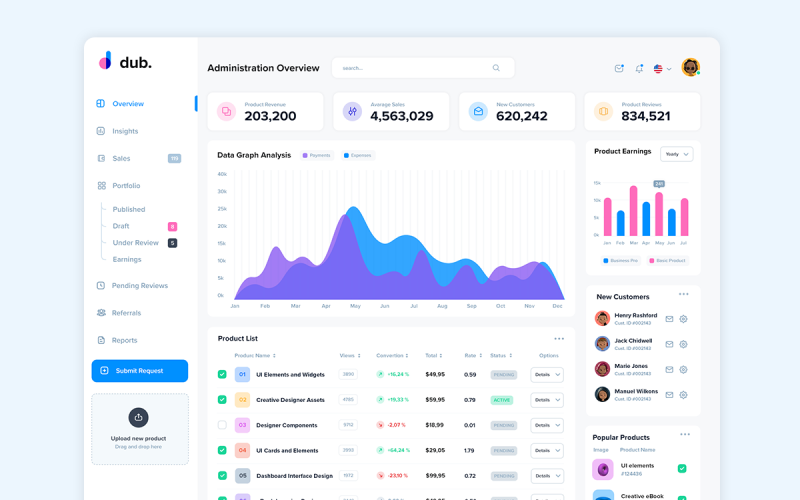Open the Under Review portfolio link
800x500 pixels.
coord(135,243)
